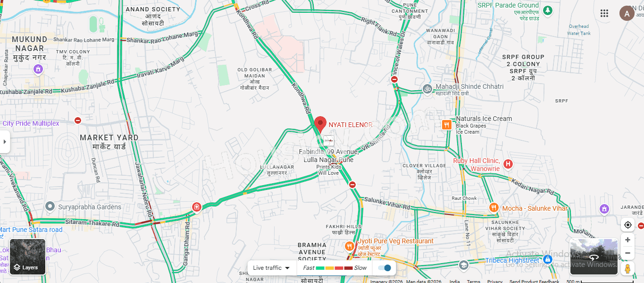Open the Live traffic dropdown

[x=271, y=268]
